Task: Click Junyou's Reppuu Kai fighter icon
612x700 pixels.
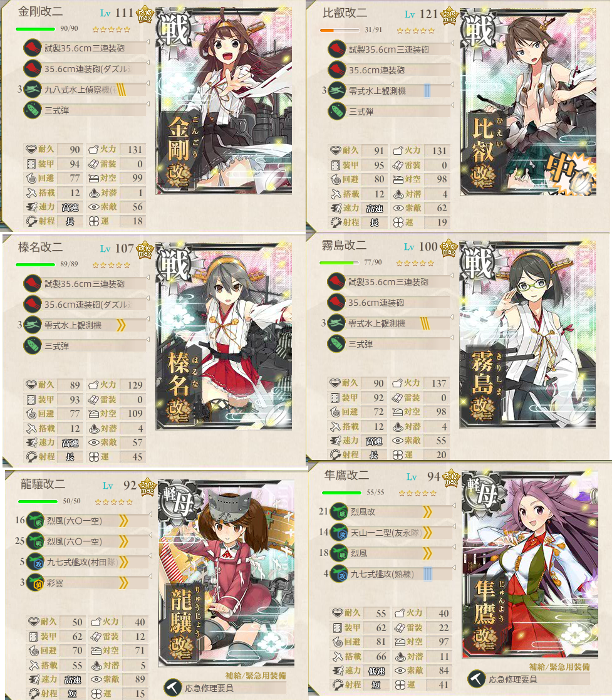Action: (x=340, y=511)
